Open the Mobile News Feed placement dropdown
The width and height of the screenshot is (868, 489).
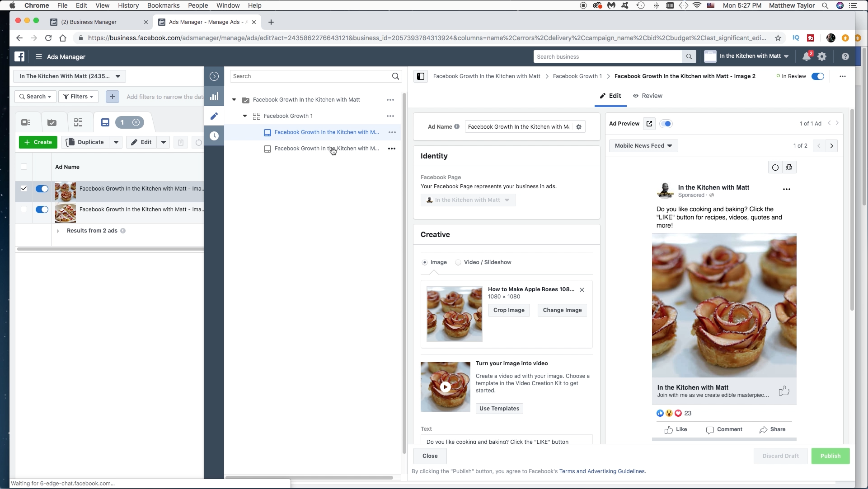tap(643, 146)
